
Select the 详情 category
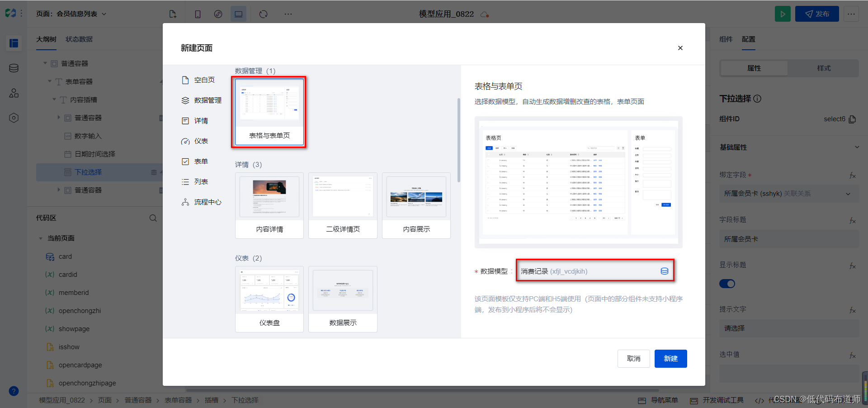coord(195,121)
